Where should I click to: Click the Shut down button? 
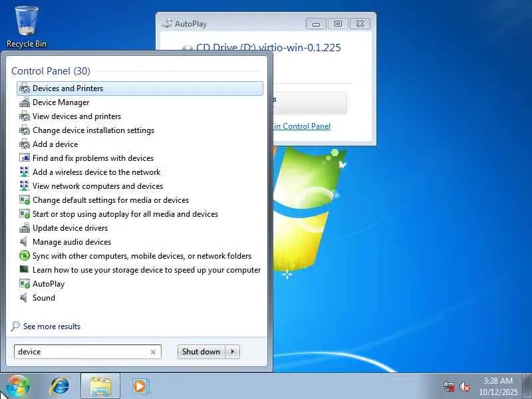[201, 352]
